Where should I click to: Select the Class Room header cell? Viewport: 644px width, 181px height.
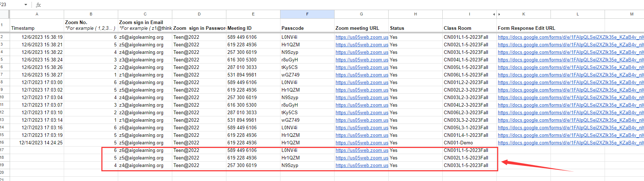point(469,28)
